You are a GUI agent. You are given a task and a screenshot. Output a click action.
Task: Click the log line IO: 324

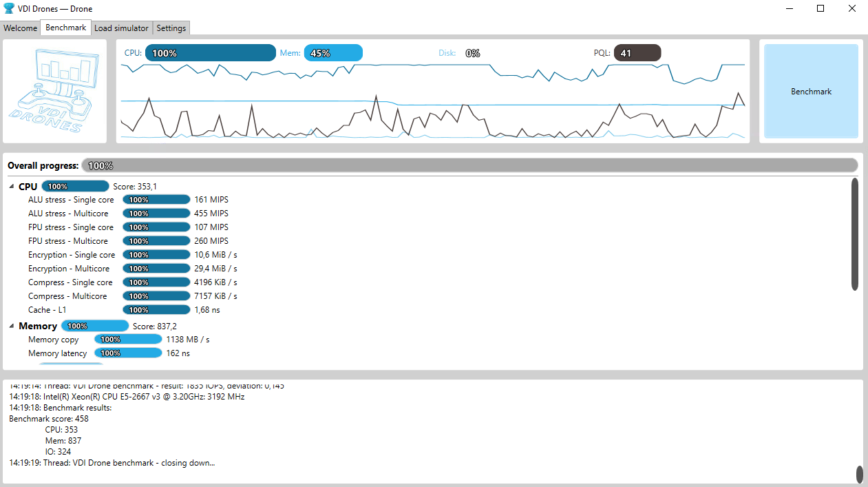tap(58, 452)
